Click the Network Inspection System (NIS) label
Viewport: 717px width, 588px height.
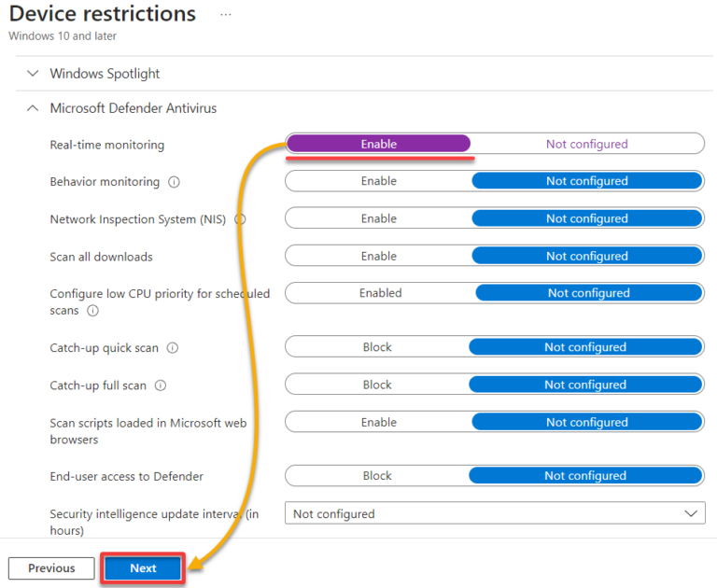pos(137,219)
